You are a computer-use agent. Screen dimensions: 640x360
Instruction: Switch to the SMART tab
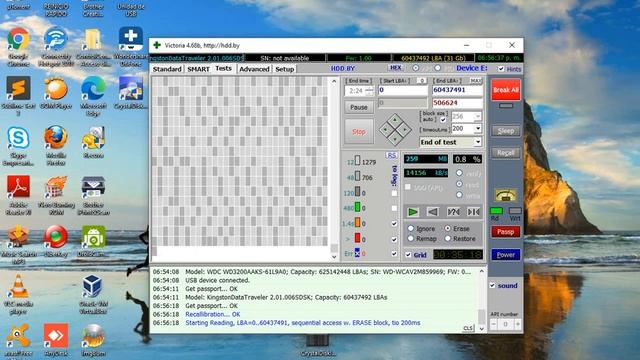coord(198,69)
